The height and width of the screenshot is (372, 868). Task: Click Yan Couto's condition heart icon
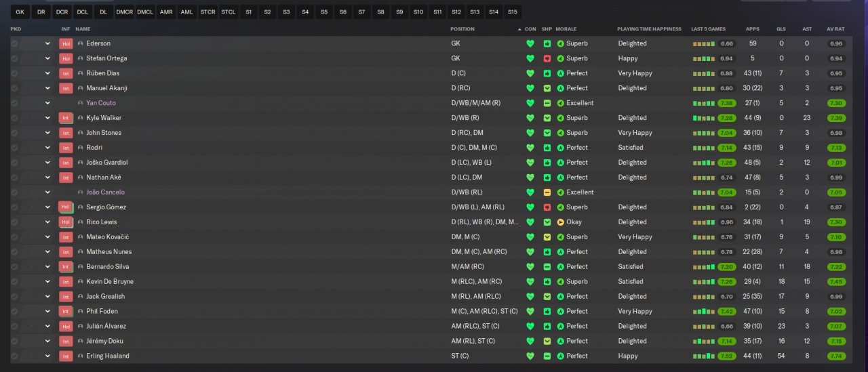pos(530,103)
